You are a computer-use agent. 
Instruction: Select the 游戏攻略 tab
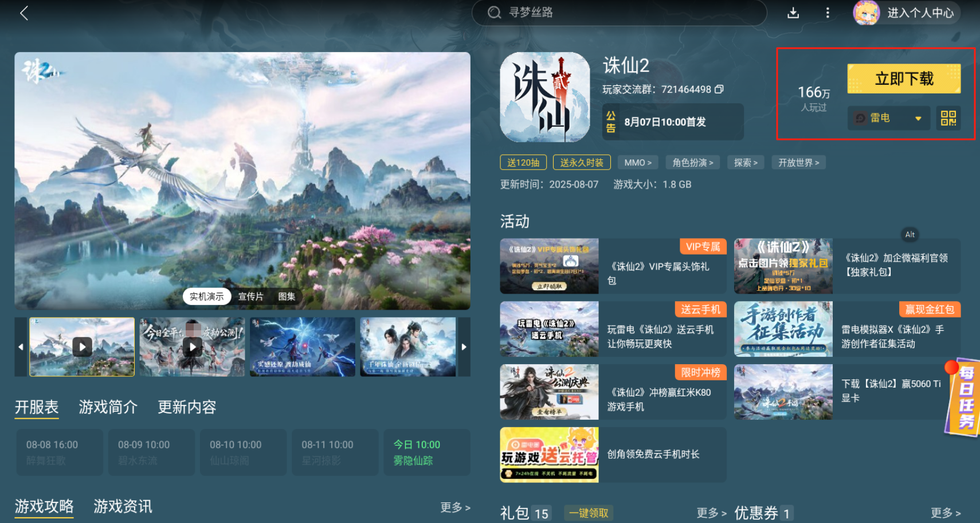(x=44, y=506)
